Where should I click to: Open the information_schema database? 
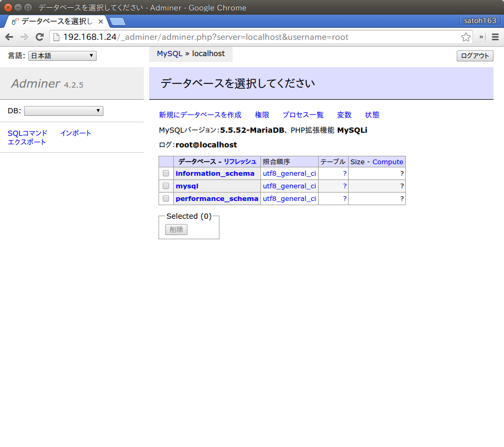point(215,174)
